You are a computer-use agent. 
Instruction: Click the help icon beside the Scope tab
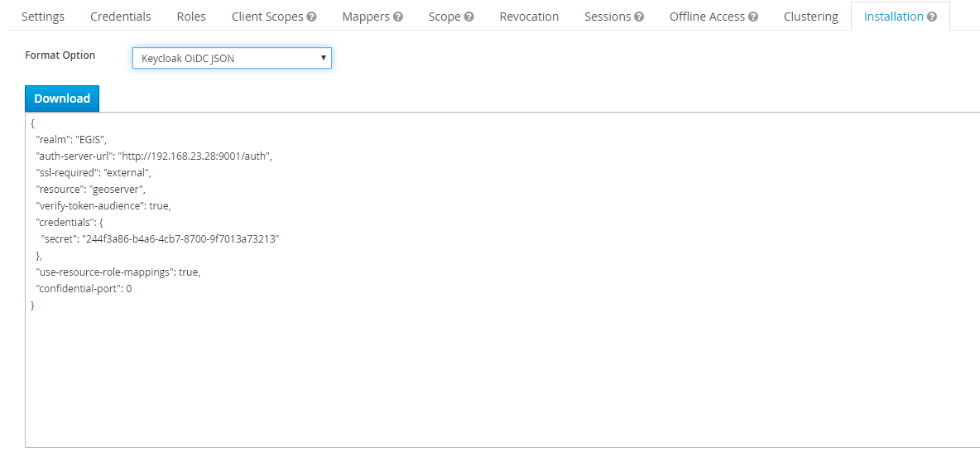[x=469, y=17]
